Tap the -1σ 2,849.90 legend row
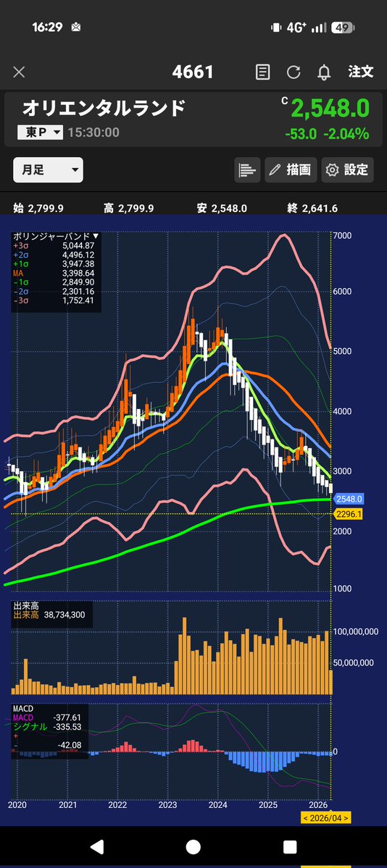The height and width of the screenshot is (868, 387). (x=54, y=282)
